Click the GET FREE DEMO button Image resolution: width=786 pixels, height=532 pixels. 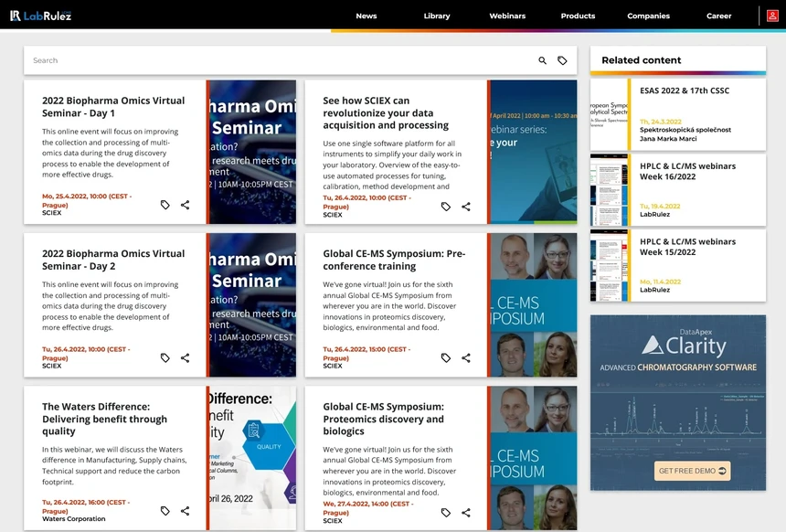point(692,471)
